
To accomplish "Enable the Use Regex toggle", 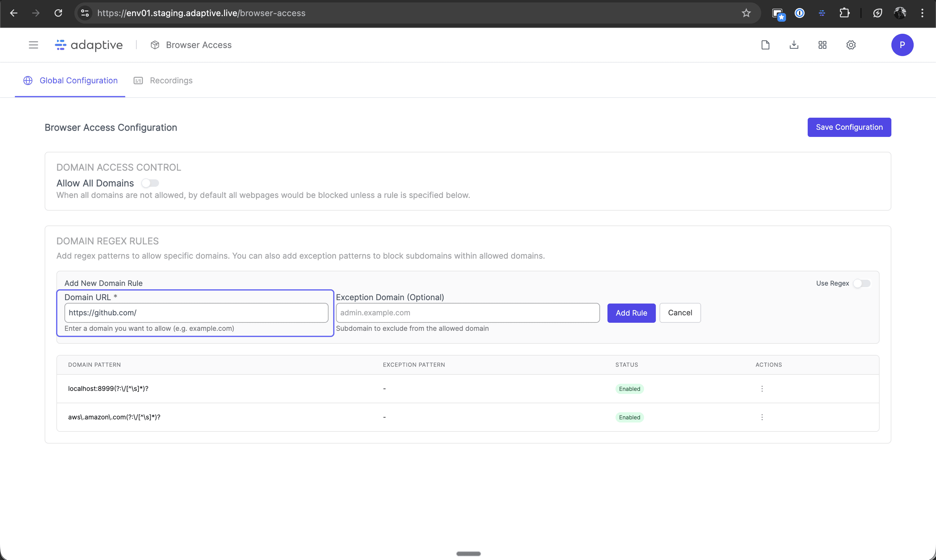I will [x=862, y=283].
